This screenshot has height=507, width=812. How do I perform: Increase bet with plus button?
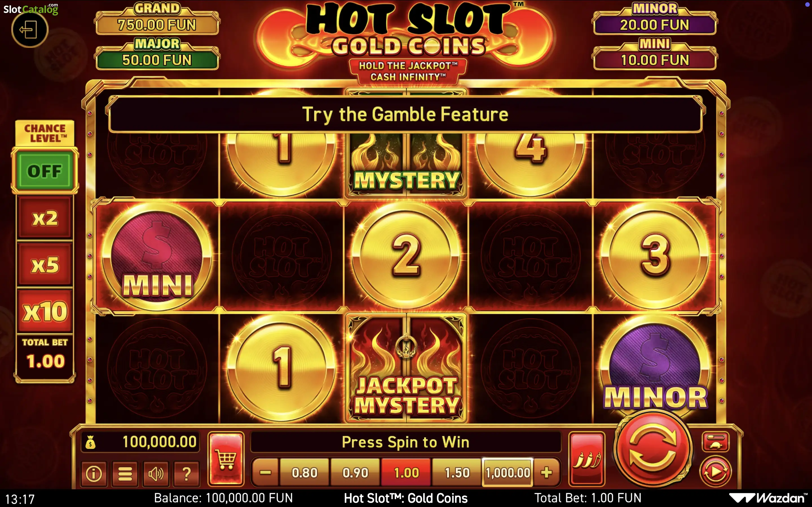point(547,472)
